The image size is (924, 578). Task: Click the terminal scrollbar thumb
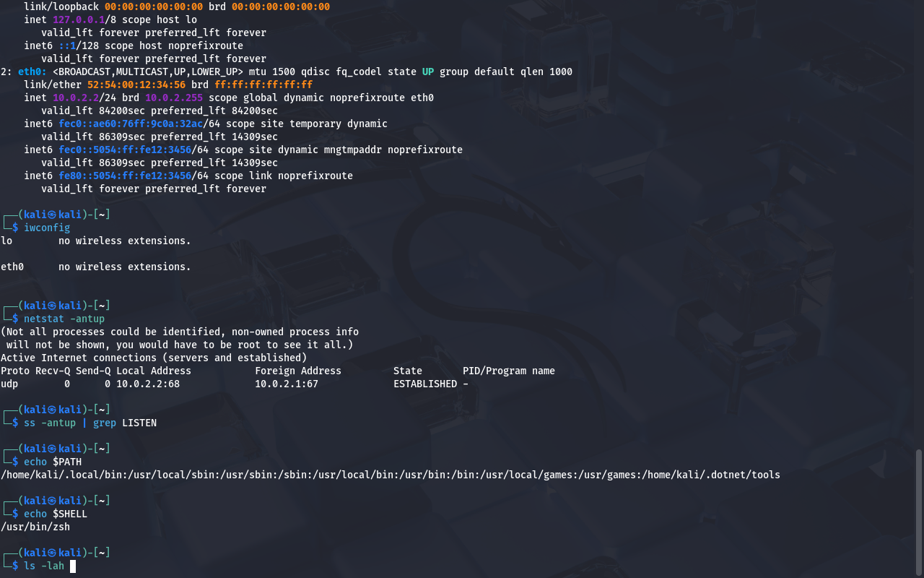pos(919,511)
